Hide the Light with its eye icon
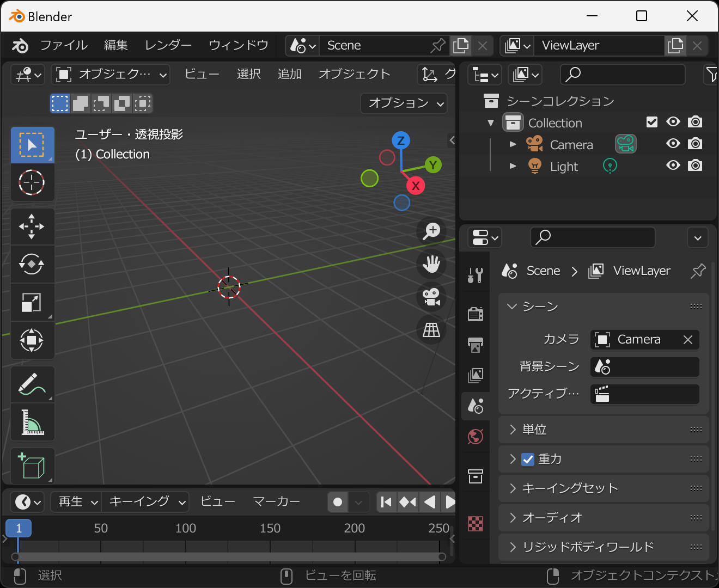The width and height of the screenshot is (719, 588). click(673, 166)
